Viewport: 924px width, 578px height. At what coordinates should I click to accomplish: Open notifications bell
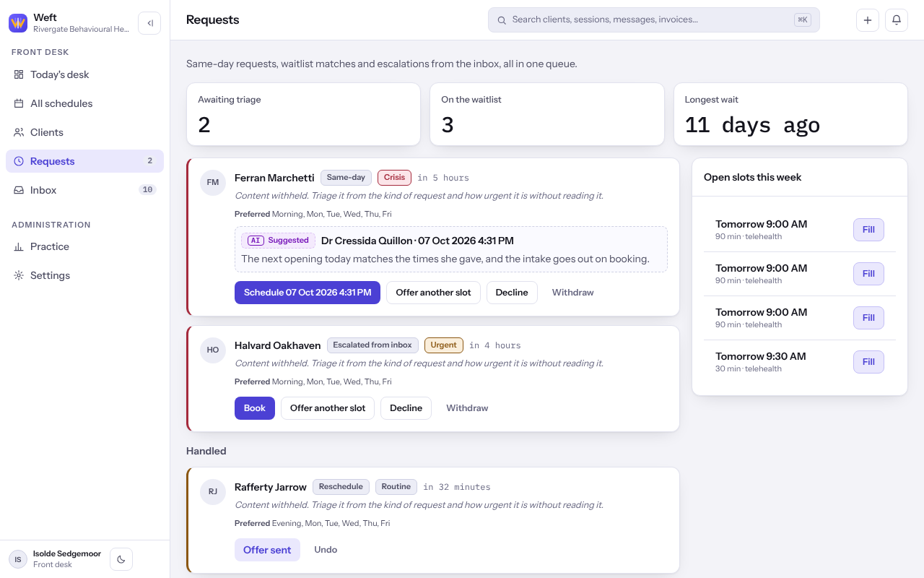point(897,20)
